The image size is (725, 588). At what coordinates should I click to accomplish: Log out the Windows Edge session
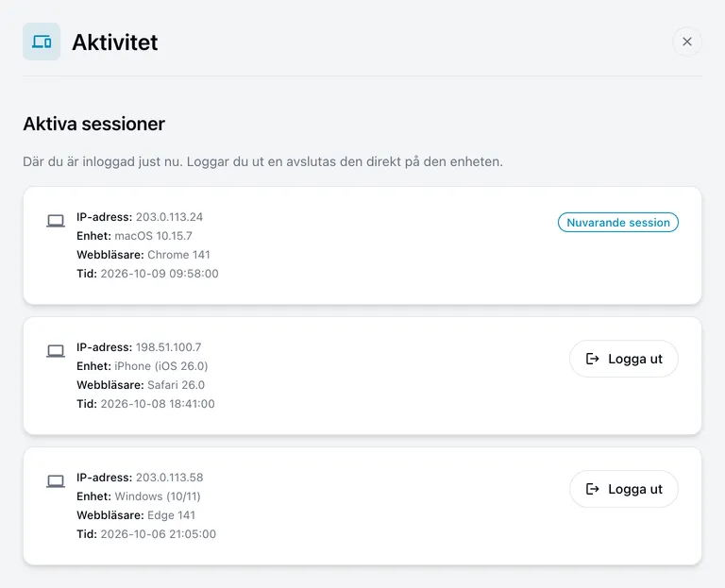point(624,489)
